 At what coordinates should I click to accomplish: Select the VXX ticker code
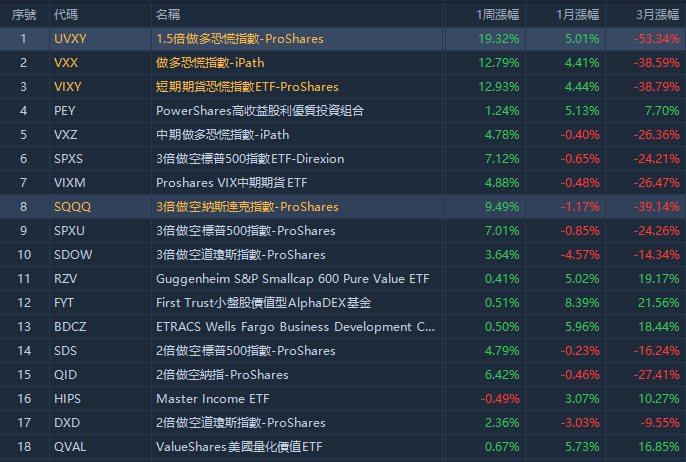click(x=66, y=63)
